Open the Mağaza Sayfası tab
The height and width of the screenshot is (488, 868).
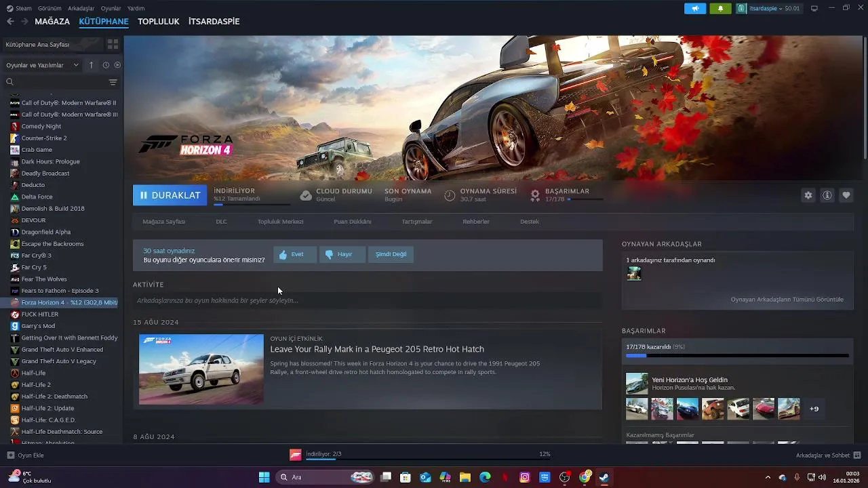[164, 222]
